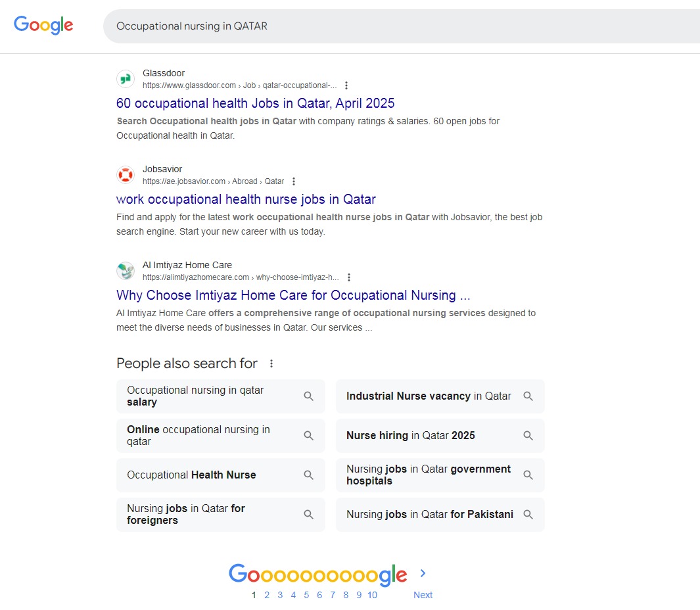The height and width of the screenshot is (610, 700).
Task: Search icon for Industrial Nurse vacancy in Qatar
Action: click(x=528, y=396)
